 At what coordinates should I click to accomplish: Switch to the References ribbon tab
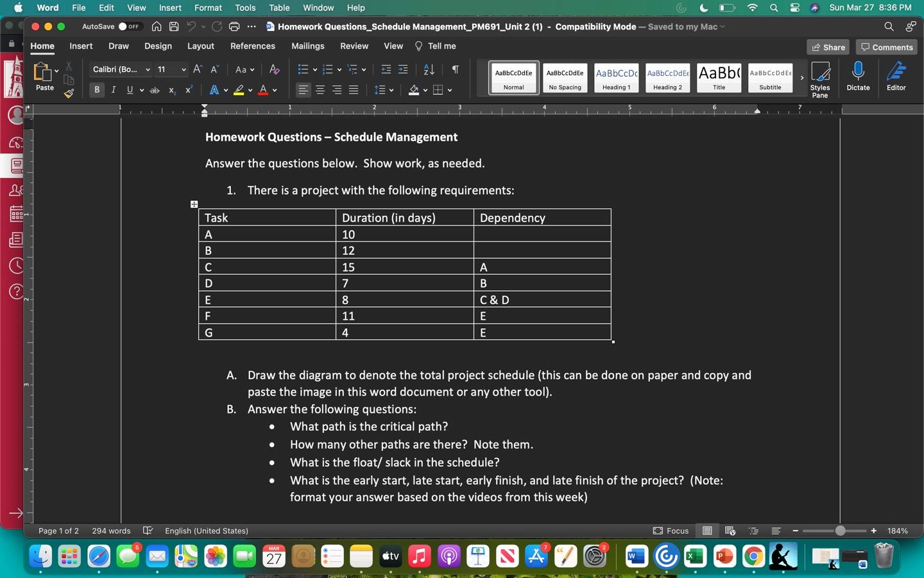coord(252,46)
